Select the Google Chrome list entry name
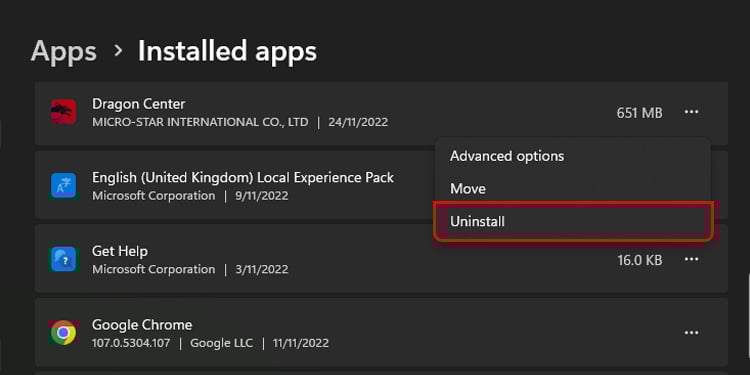The width and height of the screenshot is (750, 375). click(x=142, y=325)
